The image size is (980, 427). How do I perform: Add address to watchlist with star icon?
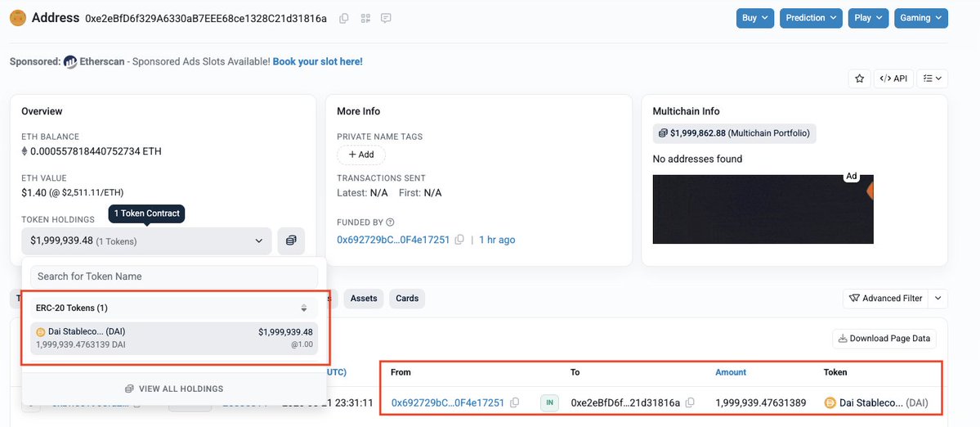[859, 79]
